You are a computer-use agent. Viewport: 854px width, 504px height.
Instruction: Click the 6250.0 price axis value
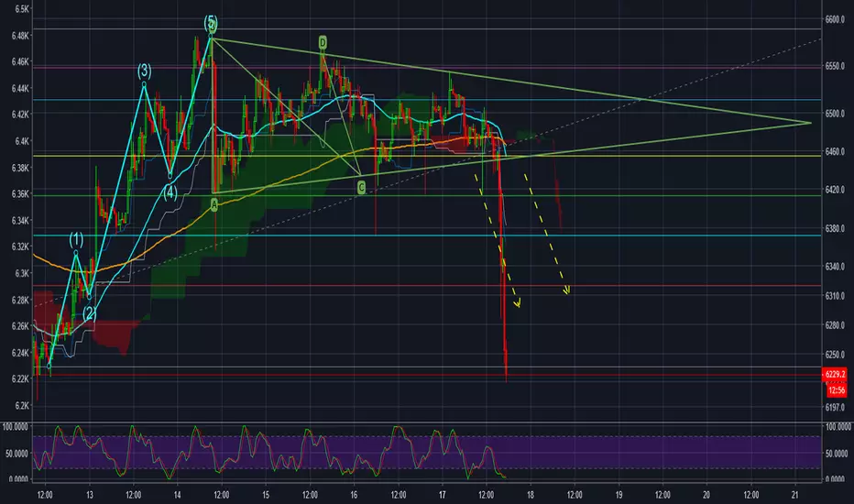pyautogui.click(x=835, y=355)
